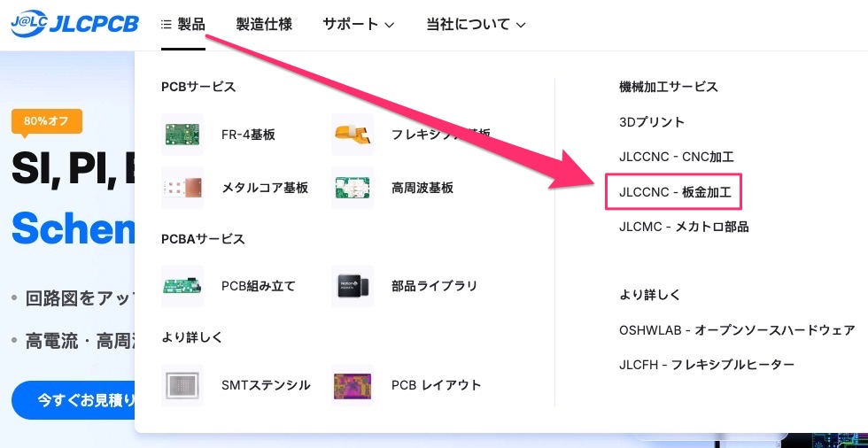Visit OSHWLAB open source hardware link

[x=737, y=330]
